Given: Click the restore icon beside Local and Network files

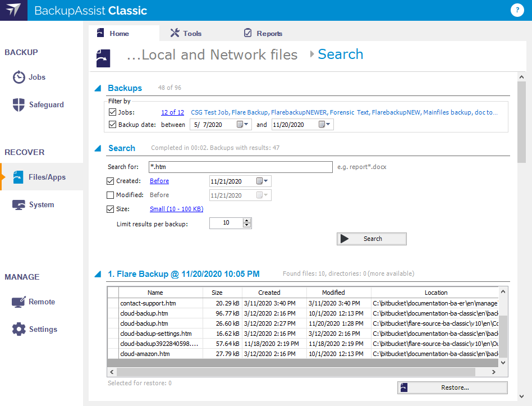Looking at the screenshot, I should point(103,58).
